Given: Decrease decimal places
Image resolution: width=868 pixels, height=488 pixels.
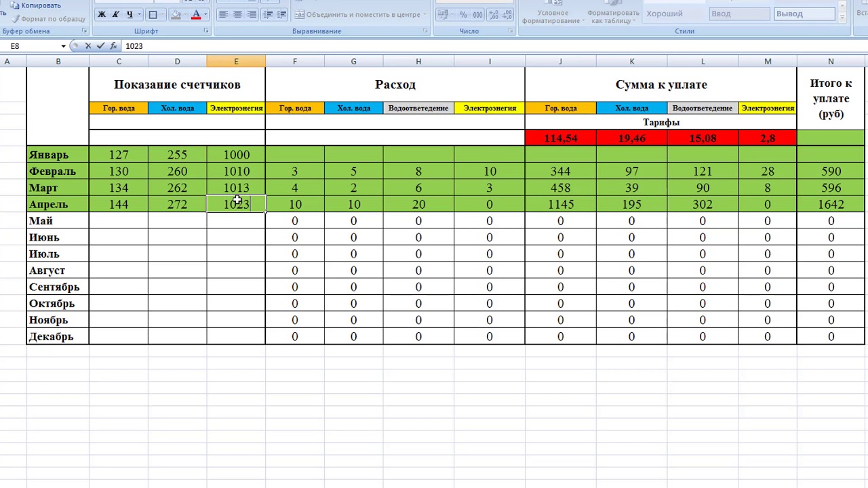Looking at the screenshot, I should pyautogui.click(x=507, y=14).
